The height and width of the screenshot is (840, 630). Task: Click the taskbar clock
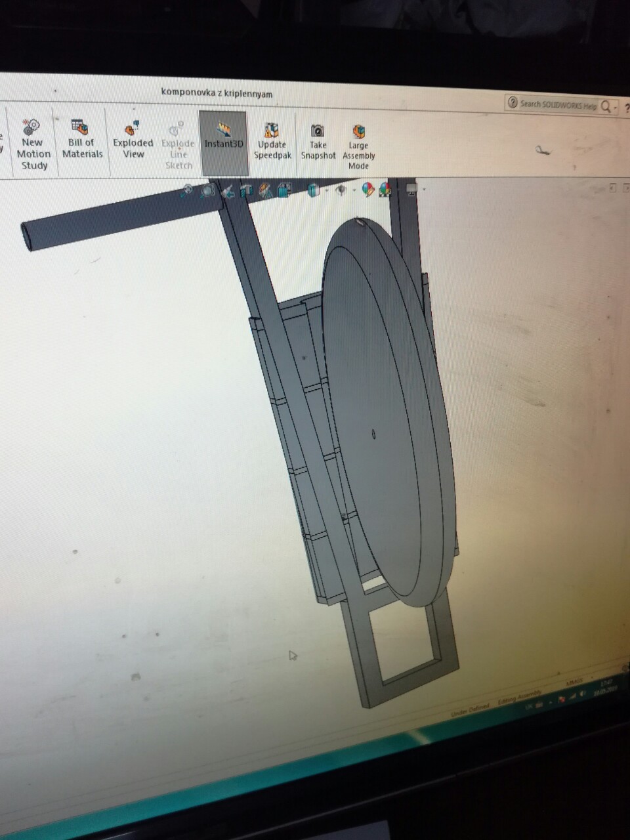click(604, 688)
